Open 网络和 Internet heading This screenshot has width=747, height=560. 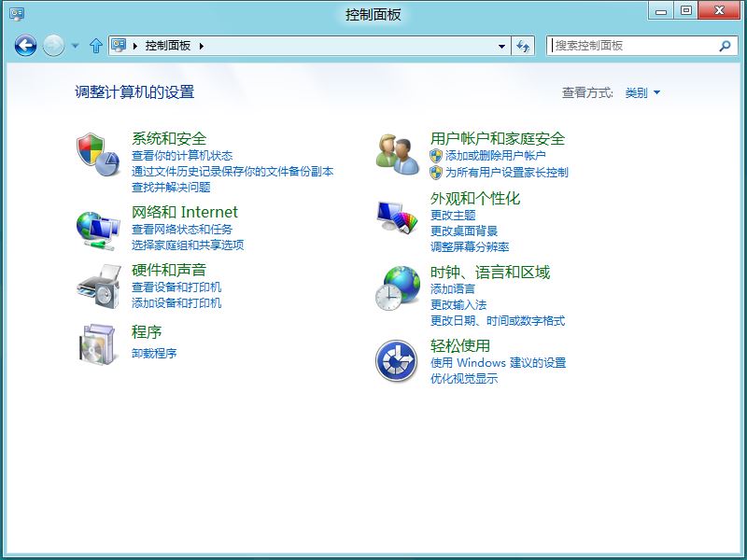coord(184,212)
